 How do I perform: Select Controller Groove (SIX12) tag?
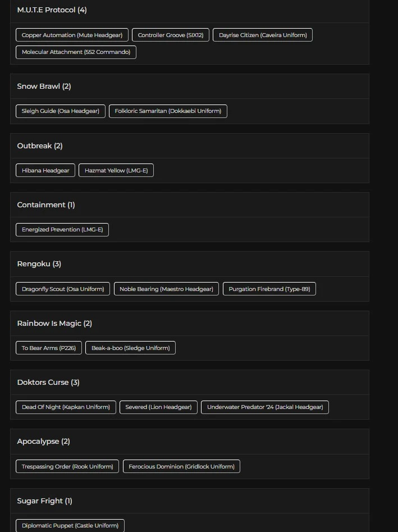171,35
